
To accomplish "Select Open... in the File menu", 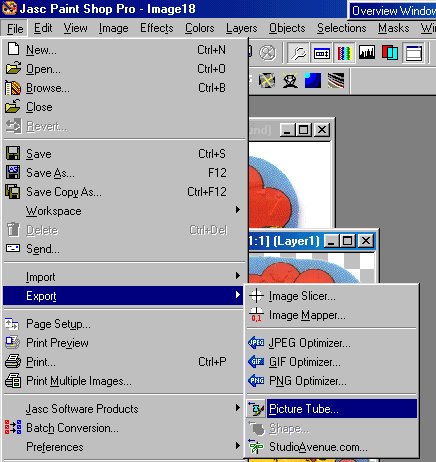I will (123, 69).
